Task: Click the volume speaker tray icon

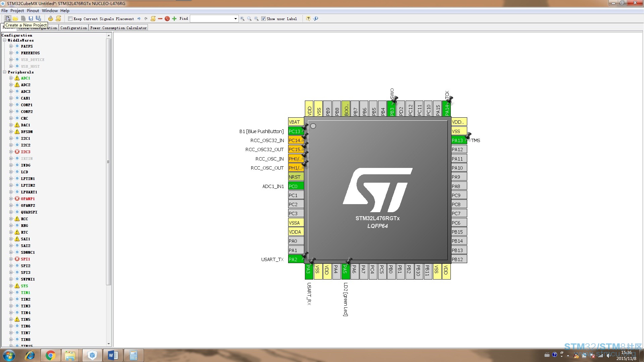Action: (608, 355)
